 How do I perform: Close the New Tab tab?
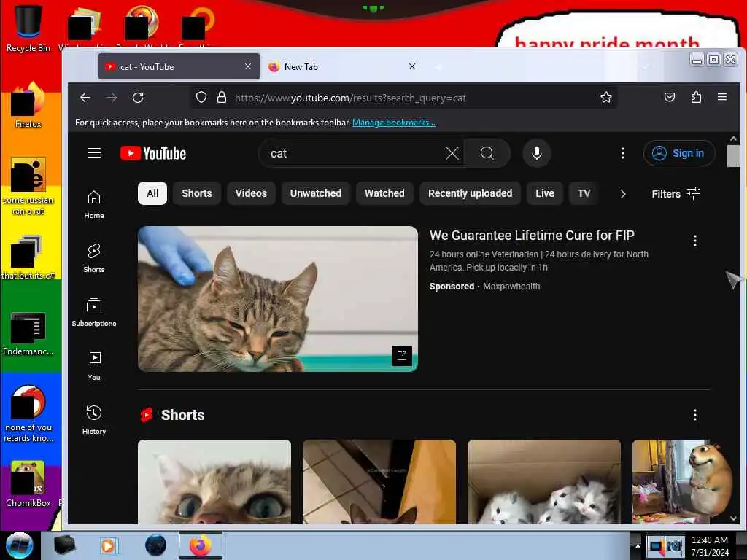(x=412, y=66)
